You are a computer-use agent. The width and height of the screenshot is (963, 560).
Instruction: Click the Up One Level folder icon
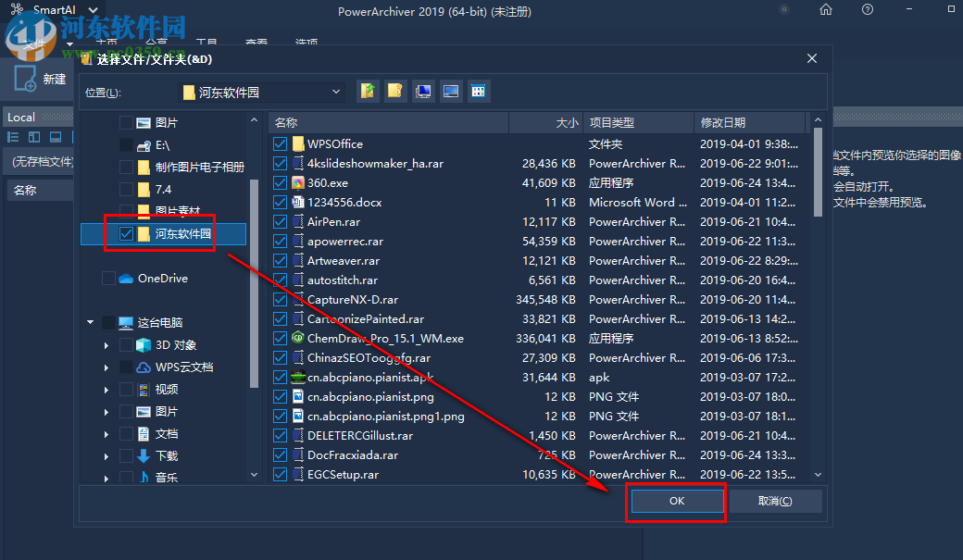pos(368,91)
